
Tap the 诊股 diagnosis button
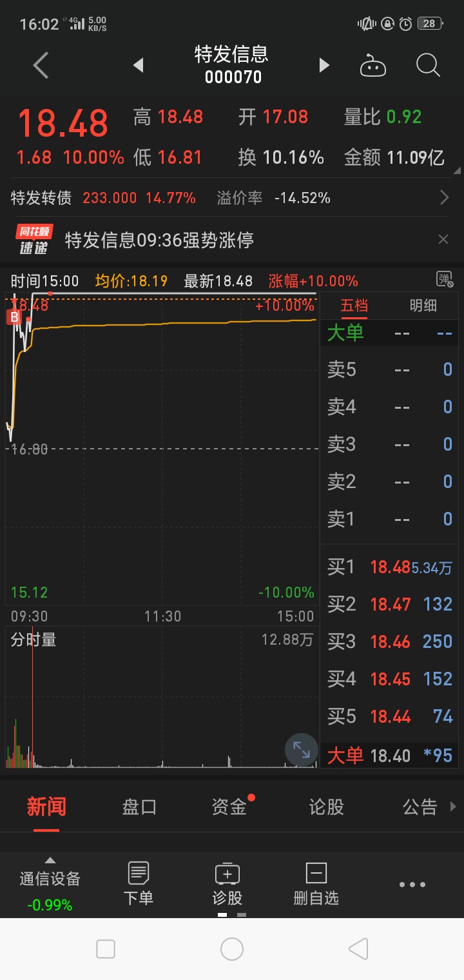227,884
